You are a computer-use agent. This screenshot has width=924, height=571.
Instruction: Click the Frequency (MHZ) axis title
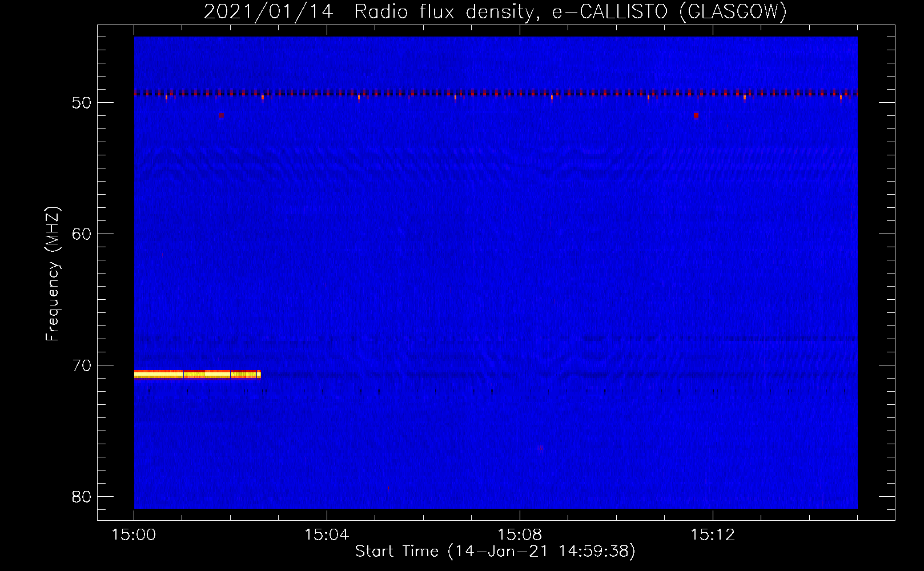point(53,274)
